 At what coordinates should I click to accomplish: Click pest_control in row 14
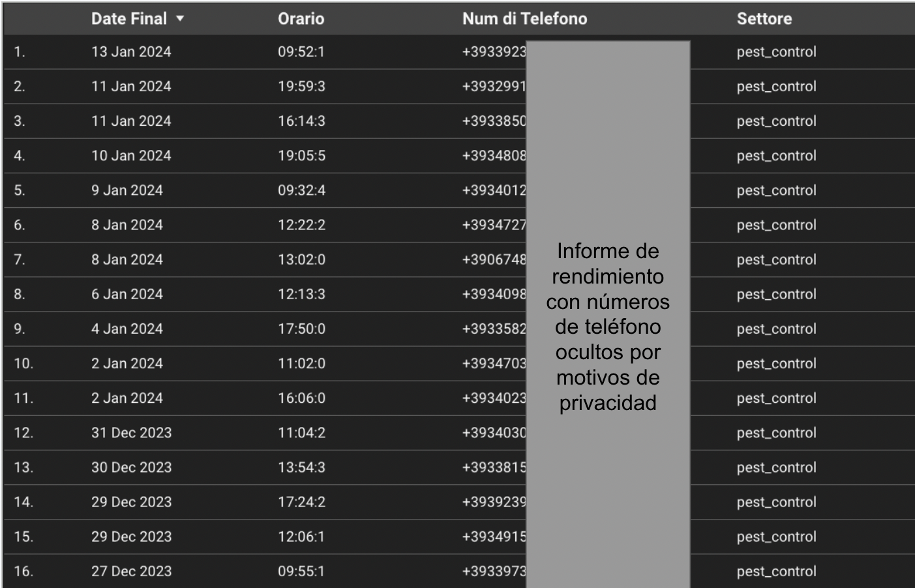(x=776, y=502)
